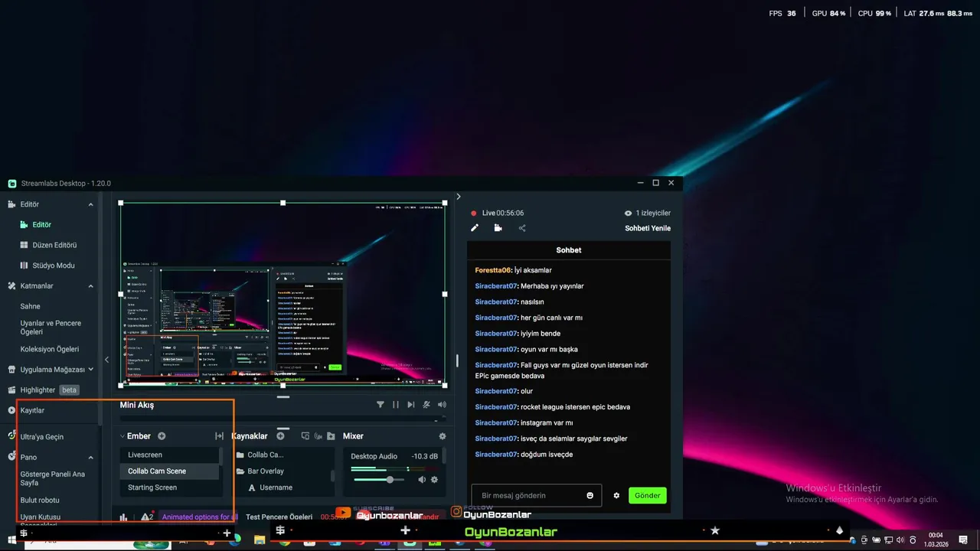Open Mixer advanced settings gear
Viewport: 980px width, 551px height.
pos(442,436)
